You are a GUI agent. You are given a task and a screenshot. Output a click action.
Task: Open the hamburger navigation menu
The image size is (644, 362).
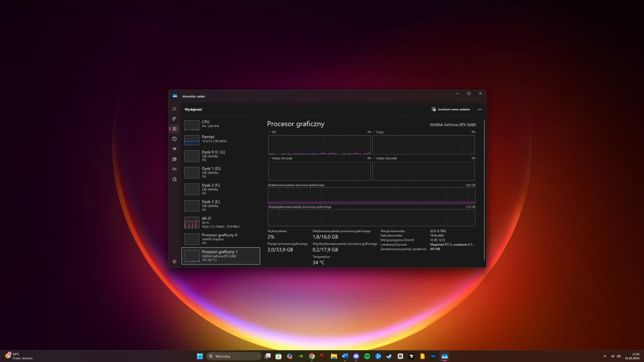tap(174, 108)
